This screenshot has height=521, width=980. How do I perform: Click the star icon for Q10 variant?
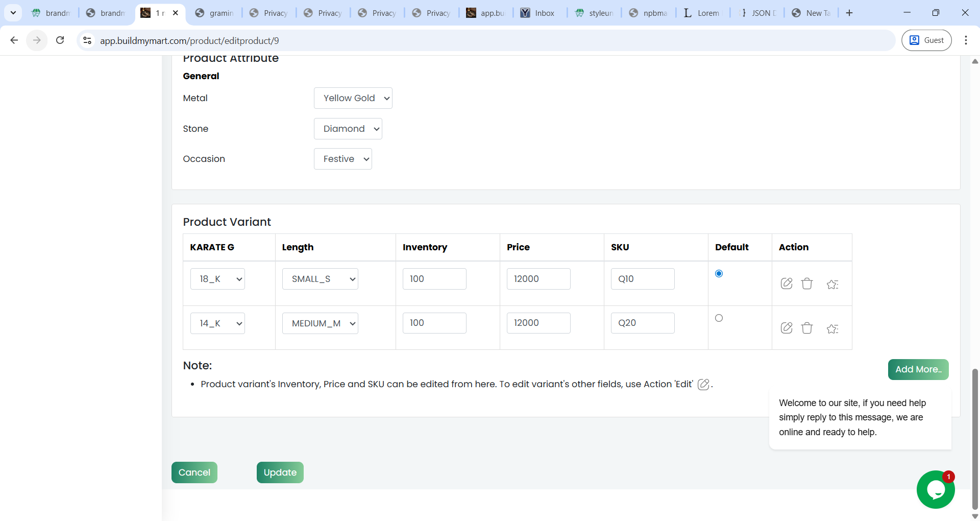(832, 284)
